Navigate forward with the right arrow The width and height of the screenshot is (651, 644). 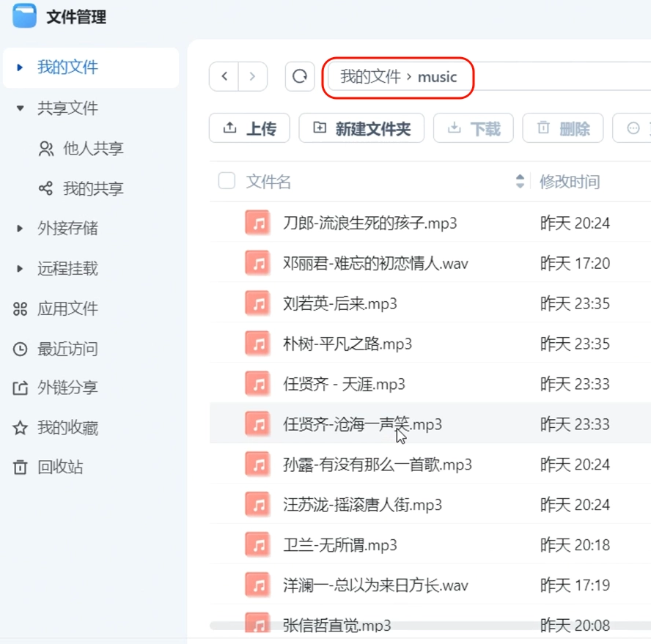tap(252, 76)
